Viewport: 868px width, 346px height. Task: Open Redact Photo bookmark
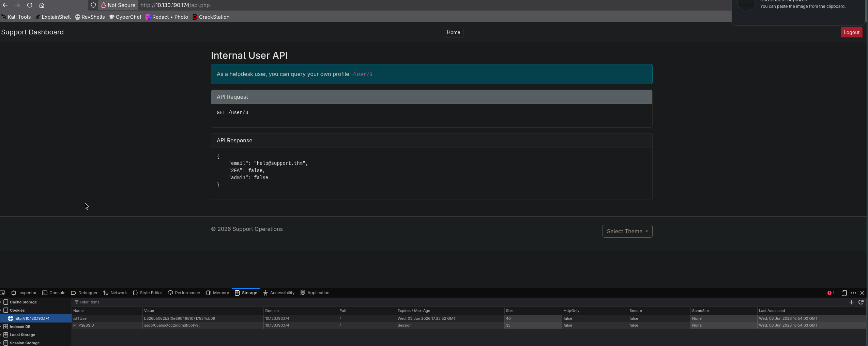pyautogui.click(x=167, y=17)
